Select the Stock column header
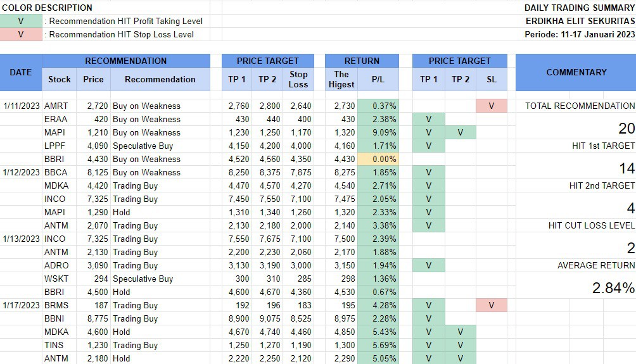The width and height of the screenshot is (636, 364). [60, 79]
